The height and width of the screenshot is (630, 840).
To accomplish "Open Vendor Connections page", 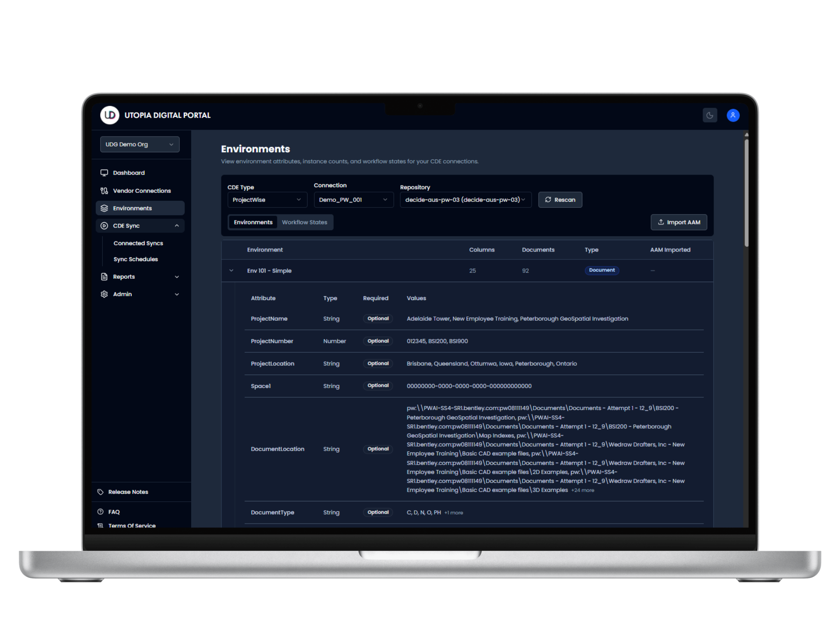I will tap(140, 191).
